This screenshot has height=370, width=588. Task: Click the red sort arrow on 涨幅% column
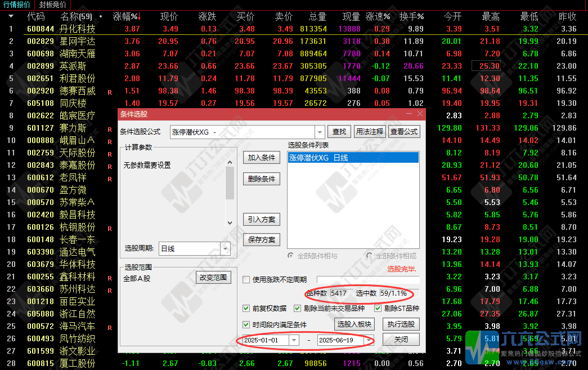coord(140,17)
